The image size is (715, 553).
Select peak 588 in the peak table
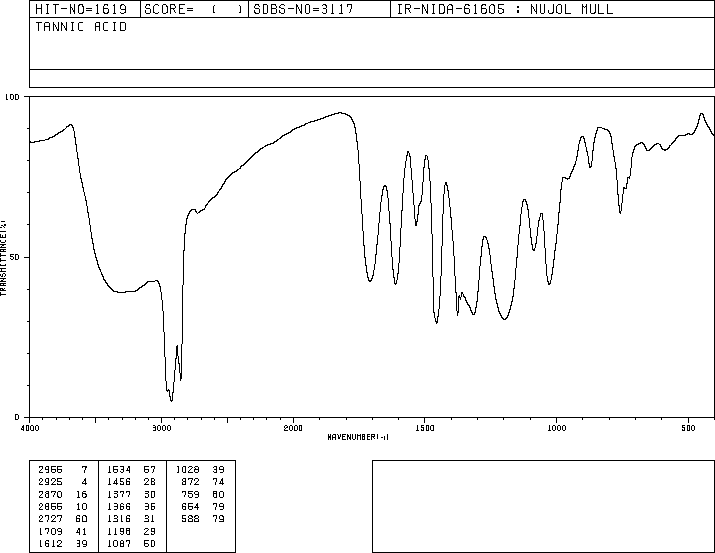[x=191, y=519]
